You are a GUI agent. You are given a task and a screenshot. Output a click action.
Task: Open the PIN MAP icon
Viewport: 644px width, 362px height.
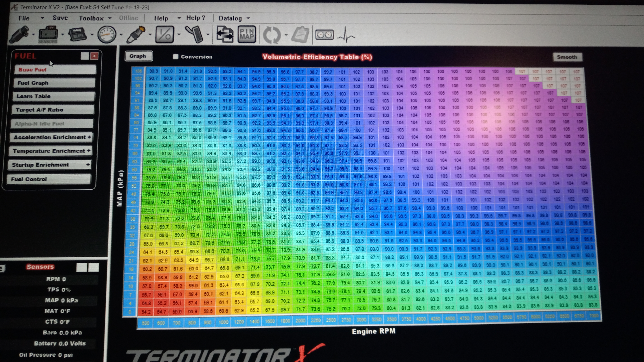247,34
